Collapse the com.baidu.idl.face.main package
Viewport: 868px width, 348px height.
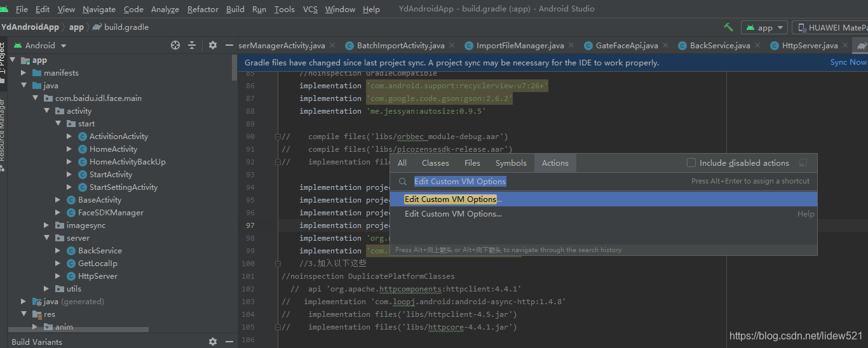pos(35,98)
